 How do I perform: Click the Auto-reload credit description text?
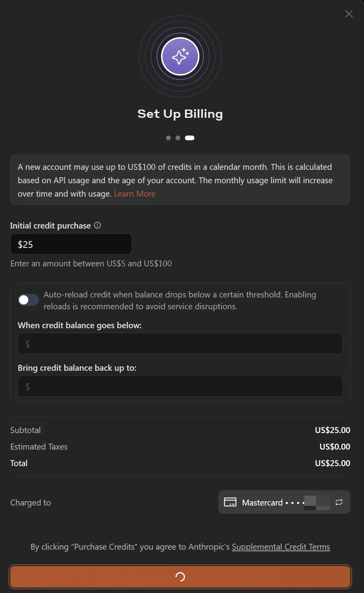coord(180,301)
